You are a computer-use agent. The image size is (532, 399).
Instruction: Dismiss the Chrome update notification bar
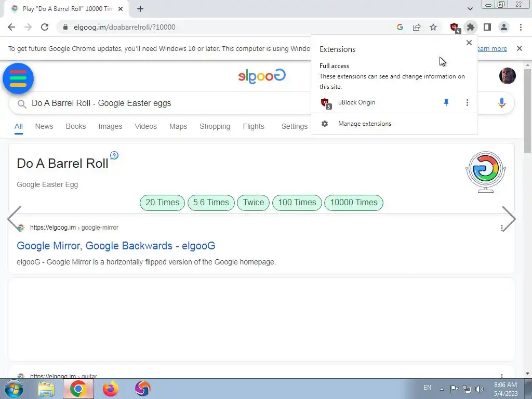point(519,48)
